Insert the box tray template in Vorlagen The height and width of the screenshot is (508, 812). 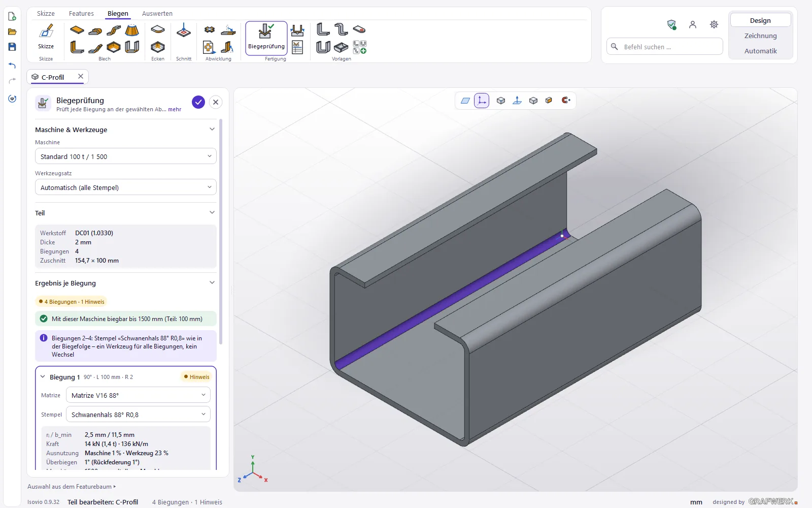tap(341, 47)
